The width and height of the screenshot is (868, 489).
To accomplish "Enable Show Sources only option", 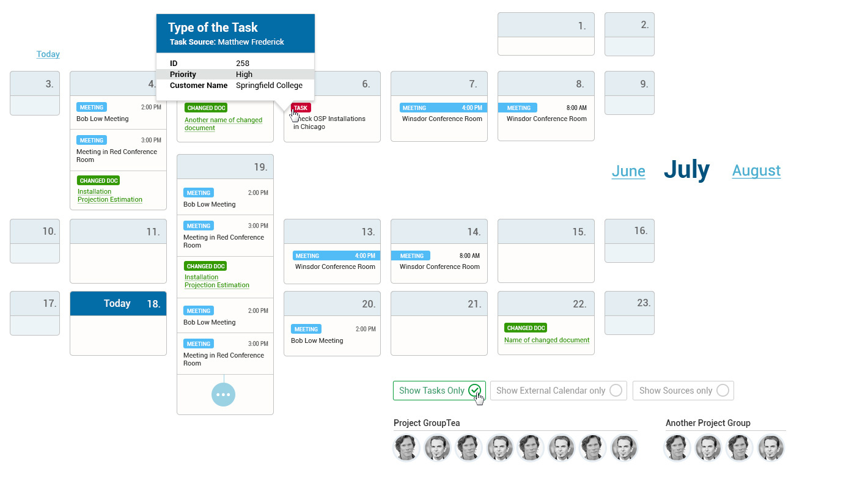I will click(723, 391).
